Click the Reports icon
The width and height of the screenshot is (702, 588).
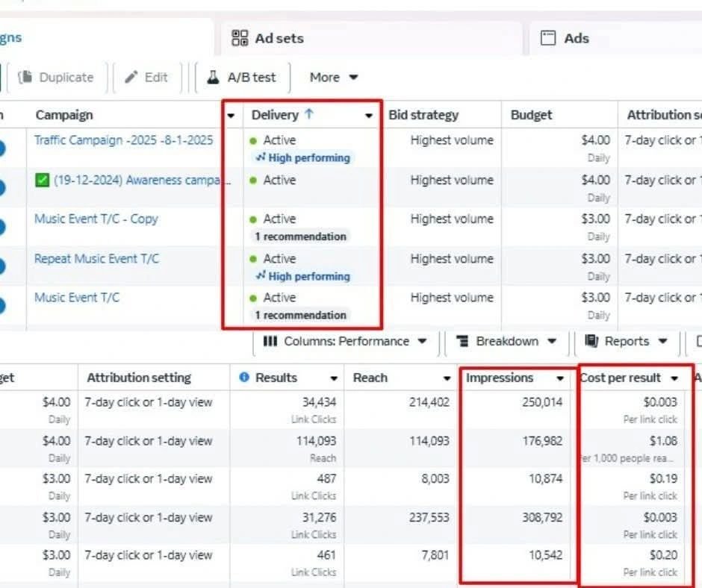click(591, 342)
